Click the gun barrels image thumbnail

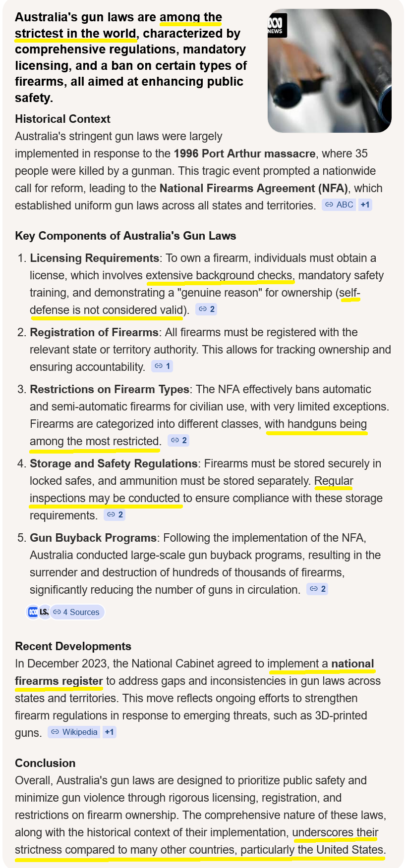click(330, 69)
